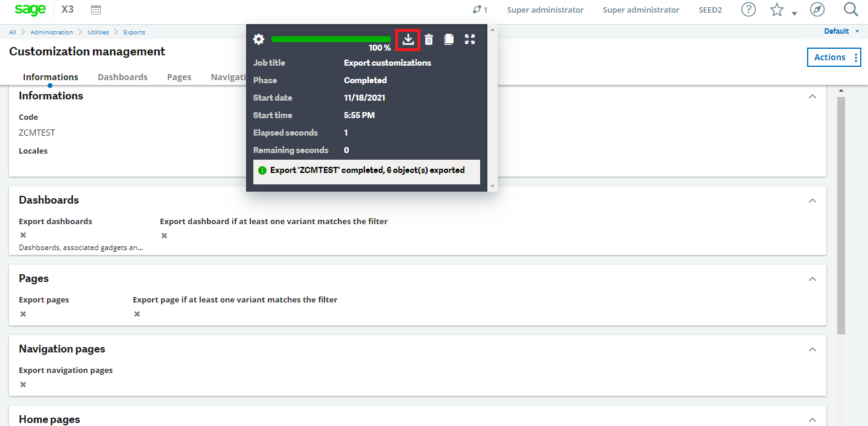Copy the export job log

(449, 39)
